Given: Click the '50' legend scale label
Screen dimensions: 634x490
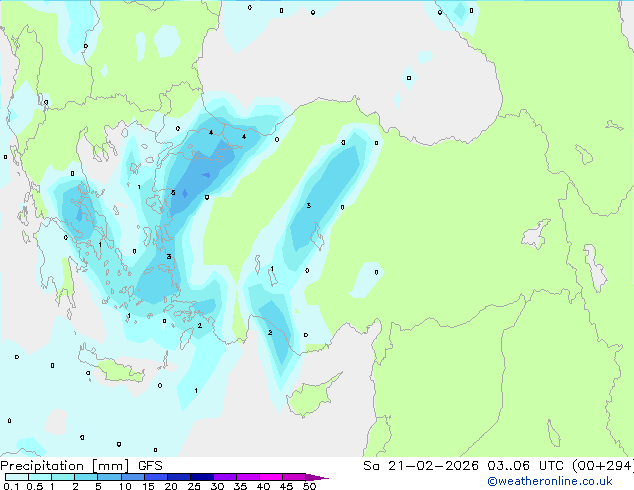Looking at the screenshot, I should (x=309, y=486).
